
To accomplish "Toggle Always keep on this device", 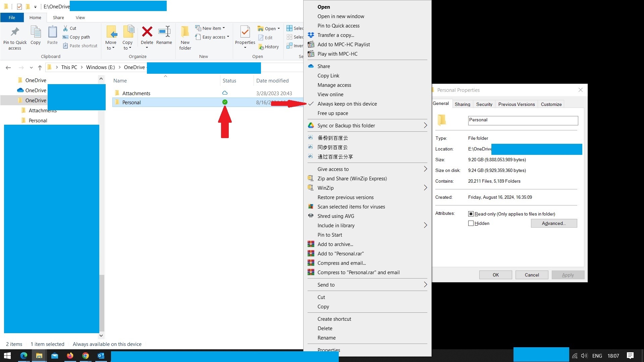I will 347,104.
